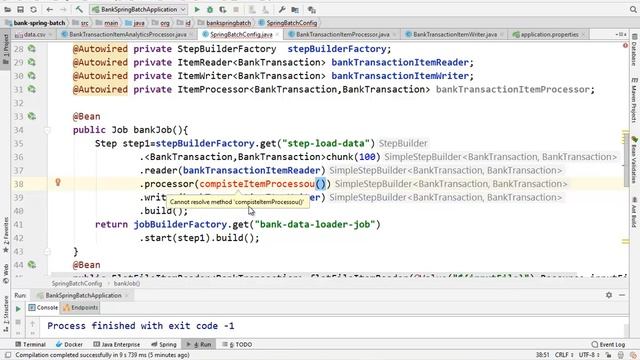The height and width of the screenshot is (360, 640).
Task: Open Settings with the wrench icon
Action: point(282,9)
